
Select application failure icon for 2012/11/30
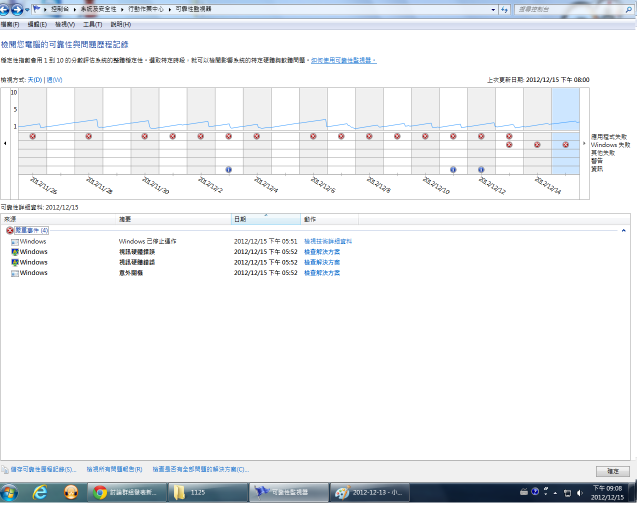pos(145,137)
